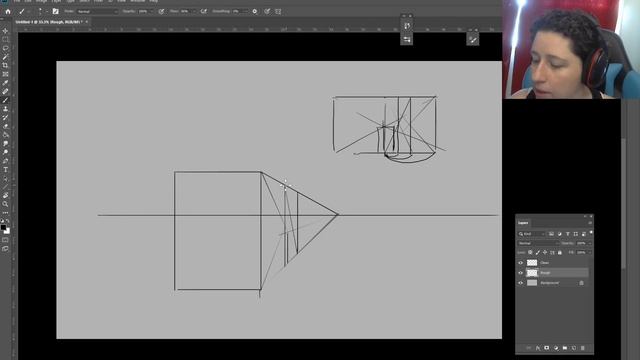
Task: Set the foreground color swatch
Action: click(3, 228)
